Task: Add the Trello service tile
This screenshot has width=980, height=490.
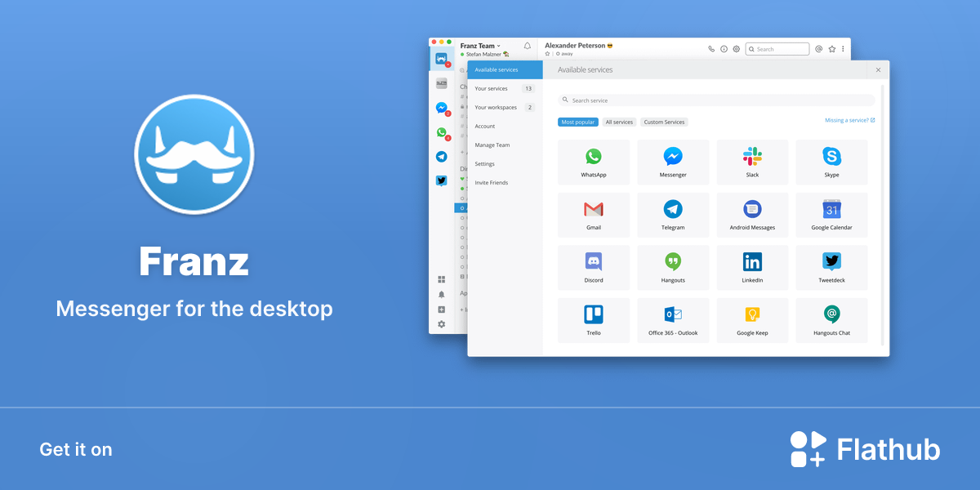Action: [594, 320]
